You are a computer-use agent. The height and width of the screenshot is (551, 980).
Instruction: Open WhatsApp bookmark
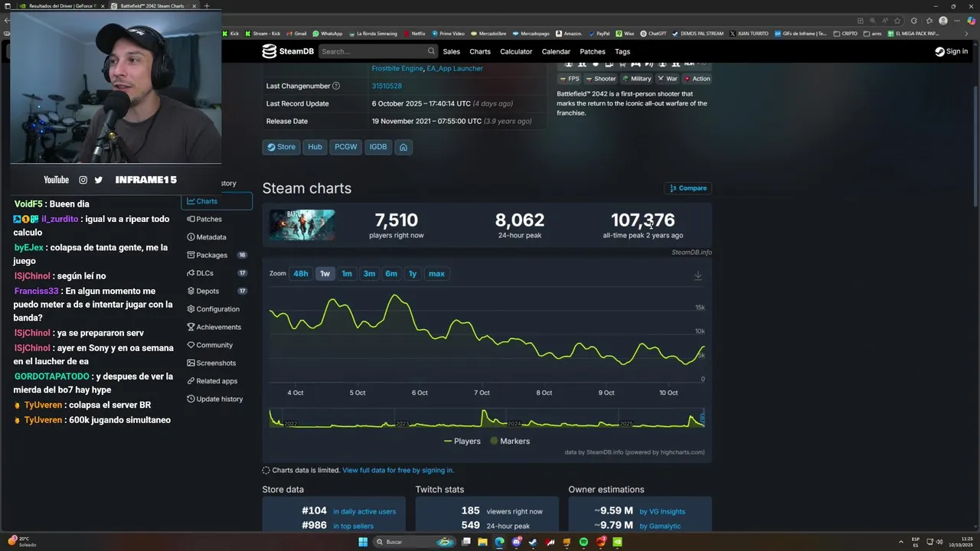tap(328, 34)
